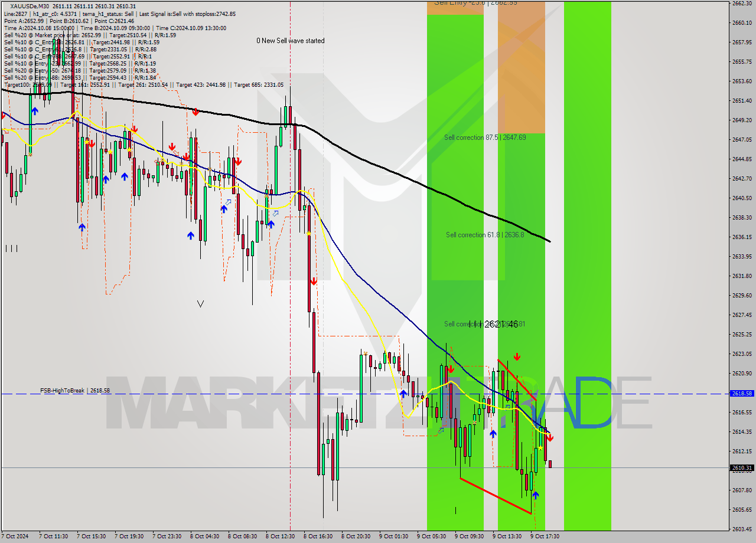Click the '9 Oct 13:30' time axis label
Screen dimensions: 756x543
tap(507, 537)
